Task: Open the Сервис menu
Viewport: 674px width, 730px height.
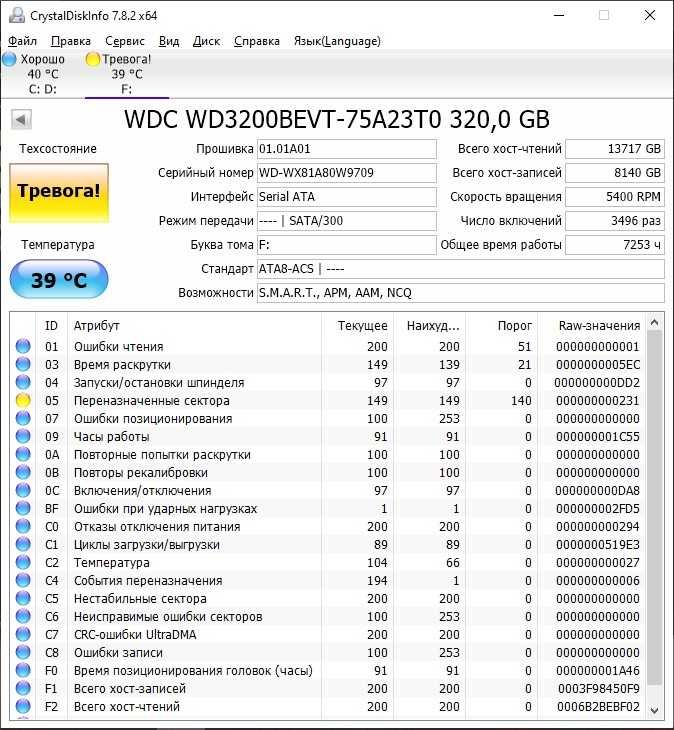Action: [125, 41]
